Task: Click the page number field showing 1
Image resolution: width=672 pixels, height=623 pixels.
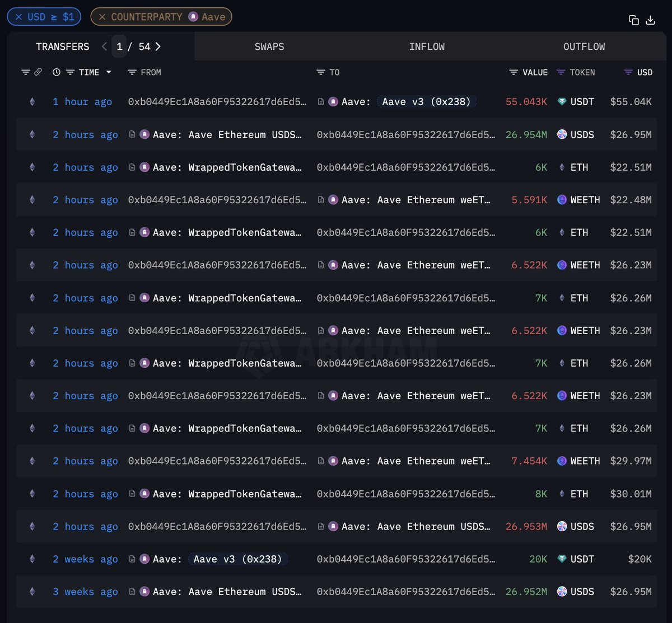Action: tap(119, 46)
